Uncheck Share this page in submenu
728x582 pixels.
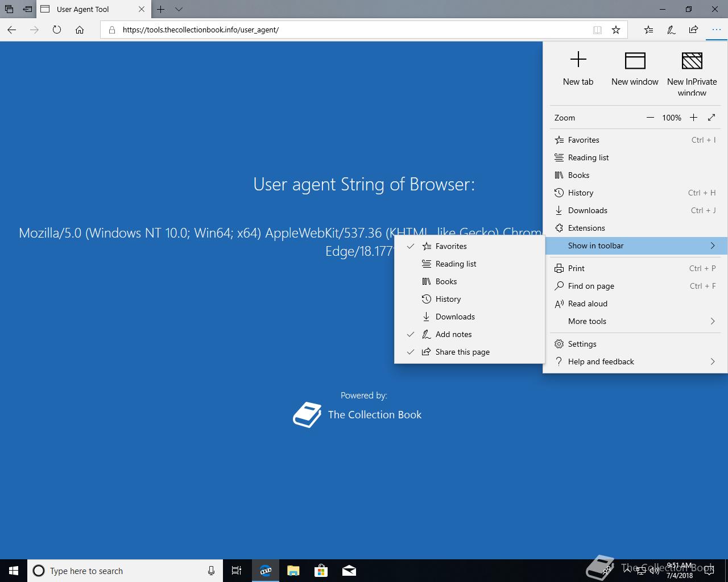[x=469, y=352]
